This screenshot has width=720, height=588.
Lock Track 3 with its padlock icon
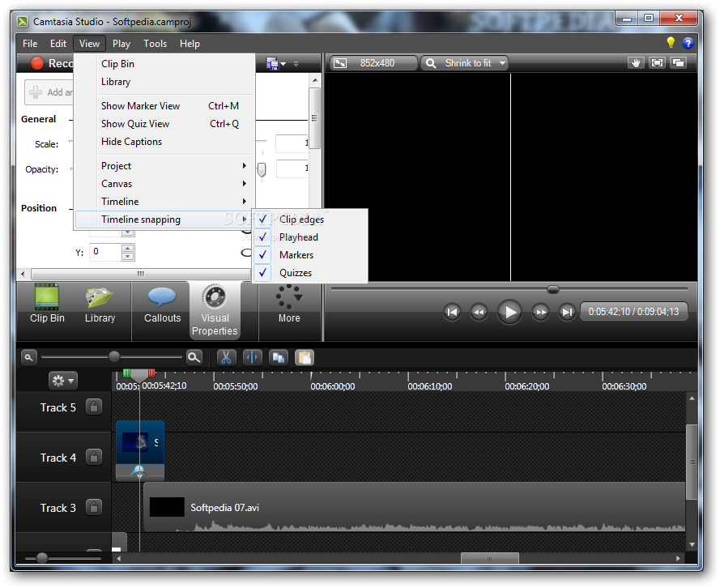[x=93, y=507]
